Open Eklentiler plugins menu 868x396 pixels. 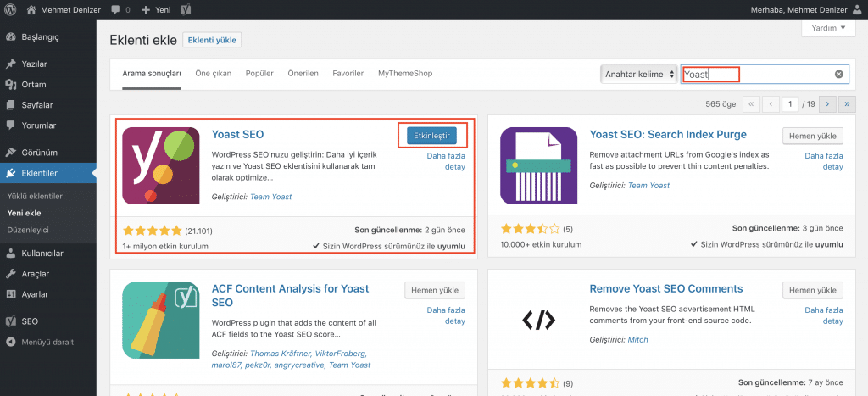tap(48, 173)
